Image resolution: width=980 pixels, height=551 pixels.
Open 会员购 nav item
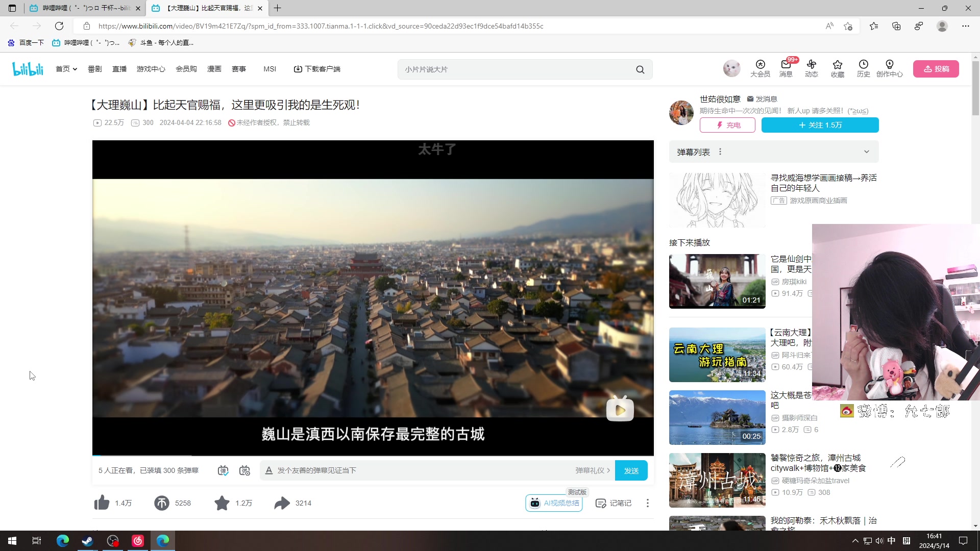point(186,69)
